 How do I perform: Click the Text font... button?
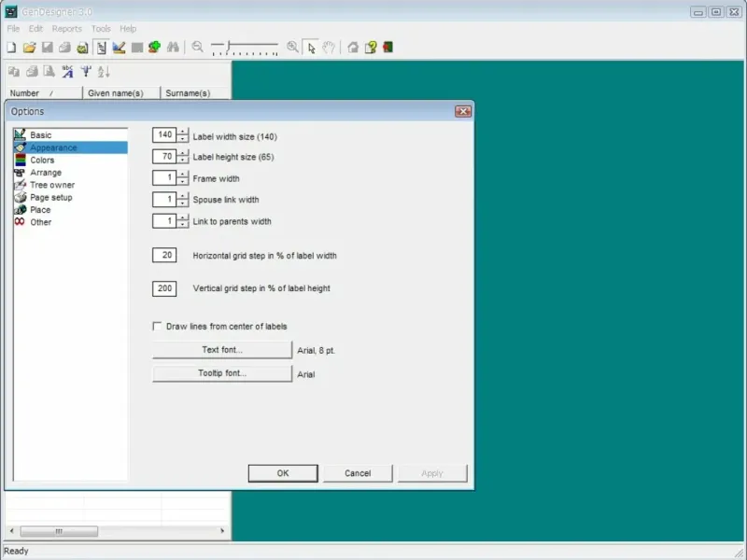click(222, 350)
